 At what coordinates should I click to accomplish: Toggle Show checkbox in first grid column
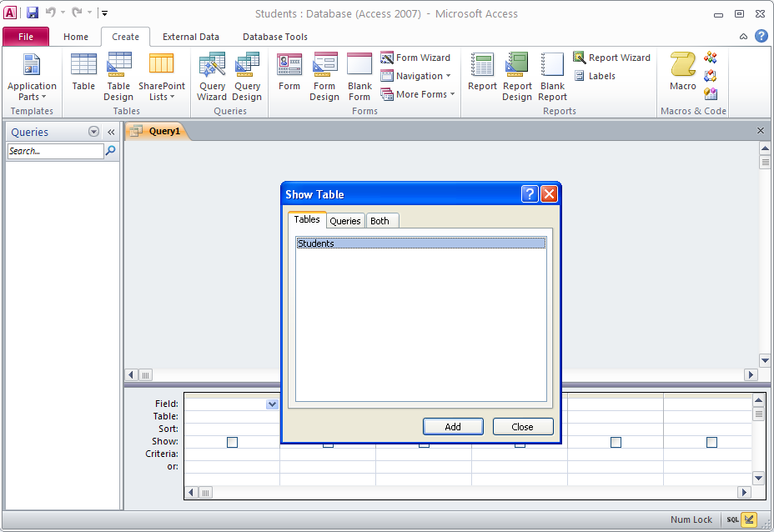(x=232, y=442)
